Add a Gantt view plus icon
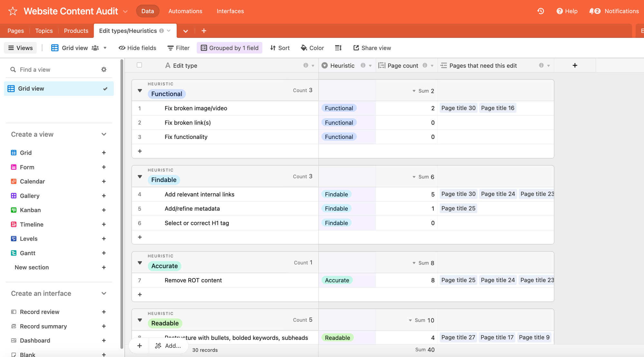 coord(104,253)
